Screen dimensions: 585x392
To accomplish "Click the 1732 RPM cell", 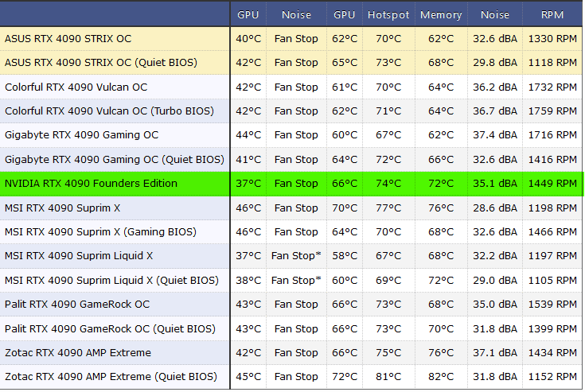I will click(552, 87).
